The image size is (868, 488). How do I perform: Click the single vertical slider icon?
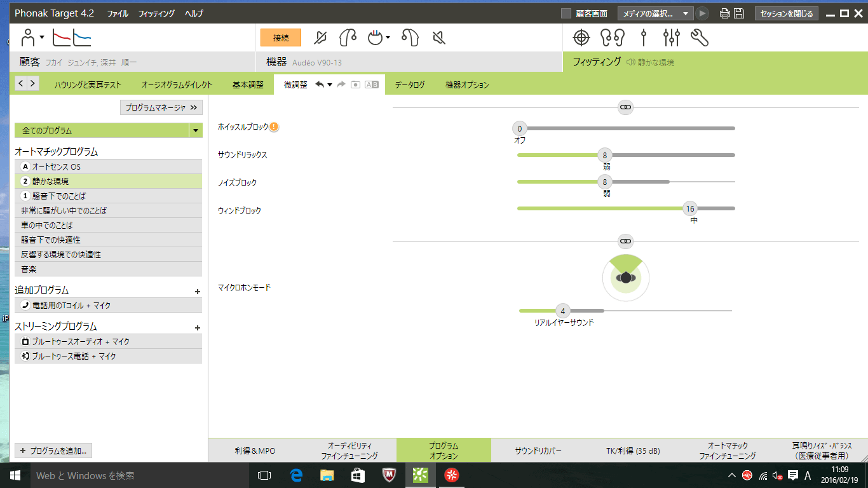[x=644, y=38]
